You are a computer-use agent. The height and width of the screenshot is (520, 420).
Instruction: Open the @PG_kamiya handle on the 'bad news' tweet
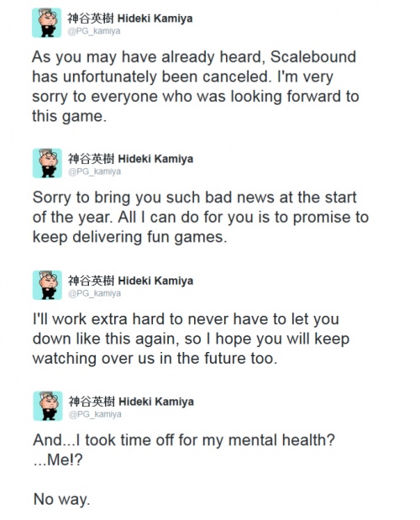94,171
